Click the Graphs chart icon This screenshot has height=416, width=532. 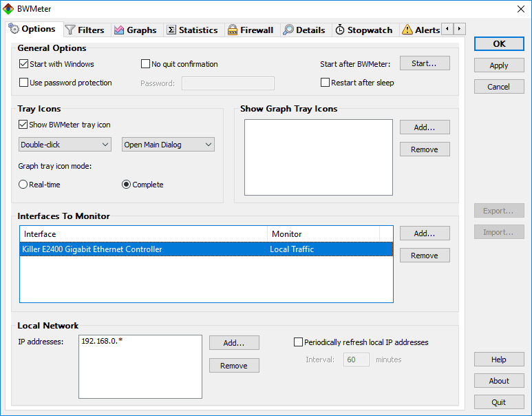[x=119, y=30]
